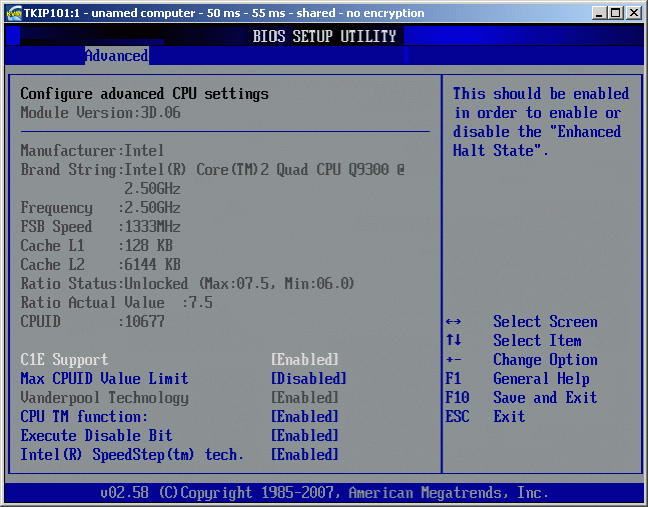Select Intel(R) SpeedStep(tm) tech. label
Screen dimensions: 648x507
[132, 455]
